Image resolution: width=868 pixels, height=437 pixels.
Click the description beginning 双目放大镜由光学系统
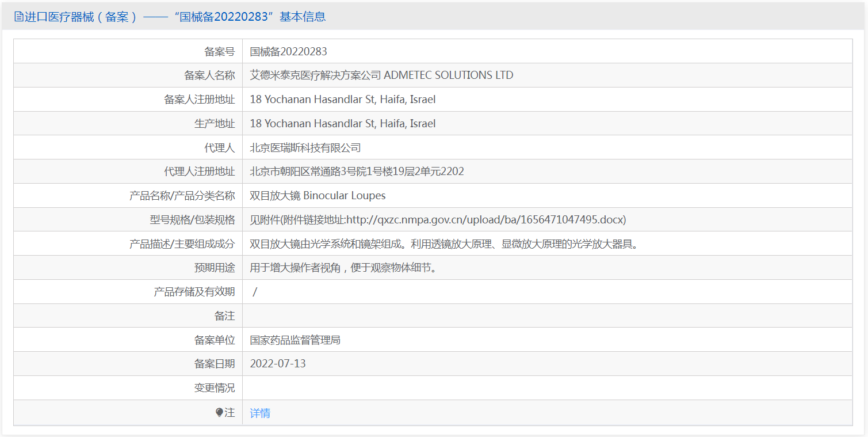point(445,244)
